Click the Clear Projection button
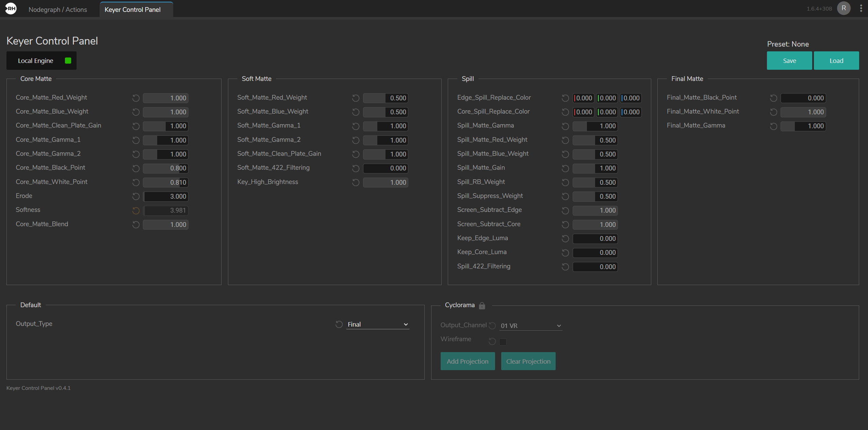 click(528, 361)
